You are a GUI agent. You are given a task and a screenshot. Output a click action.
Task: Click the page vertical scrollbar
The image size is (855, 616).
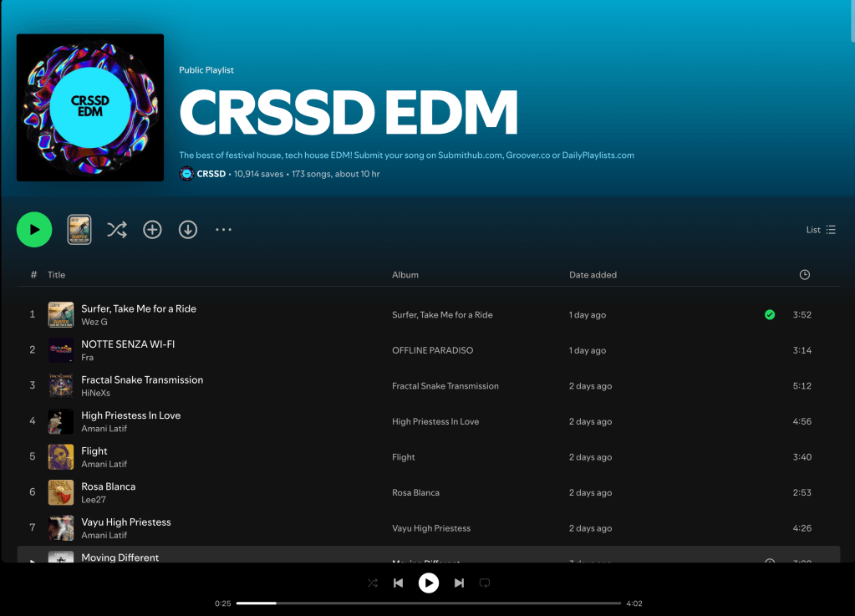click(x=852, y=21)
